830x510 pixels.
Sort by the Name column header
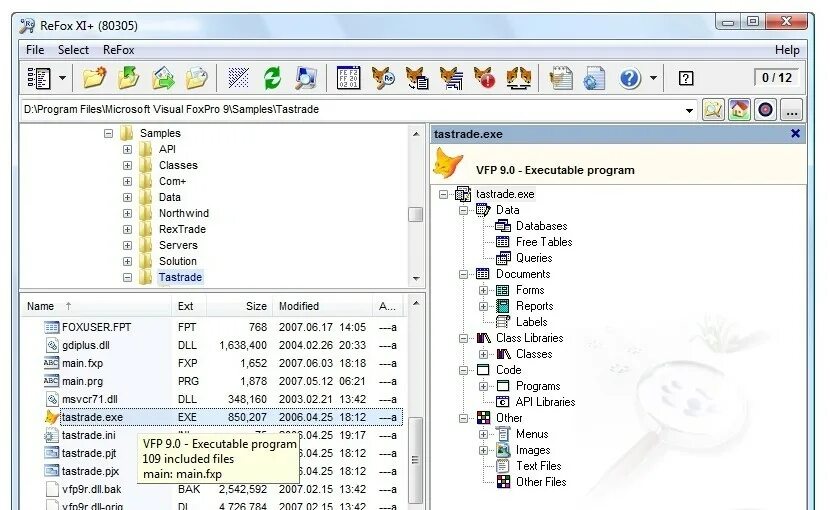point(96,306)
